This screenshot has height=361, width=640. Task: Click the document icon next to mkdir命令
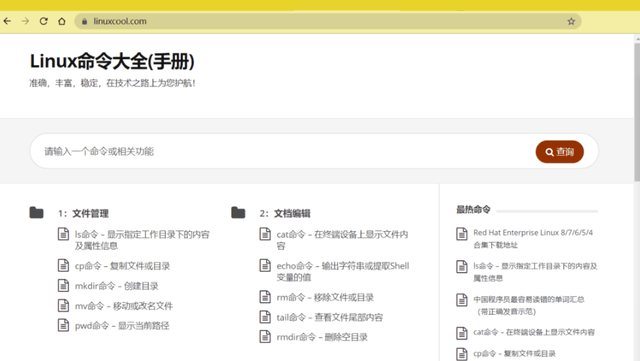pyautogui.click(x=63, y=285)
